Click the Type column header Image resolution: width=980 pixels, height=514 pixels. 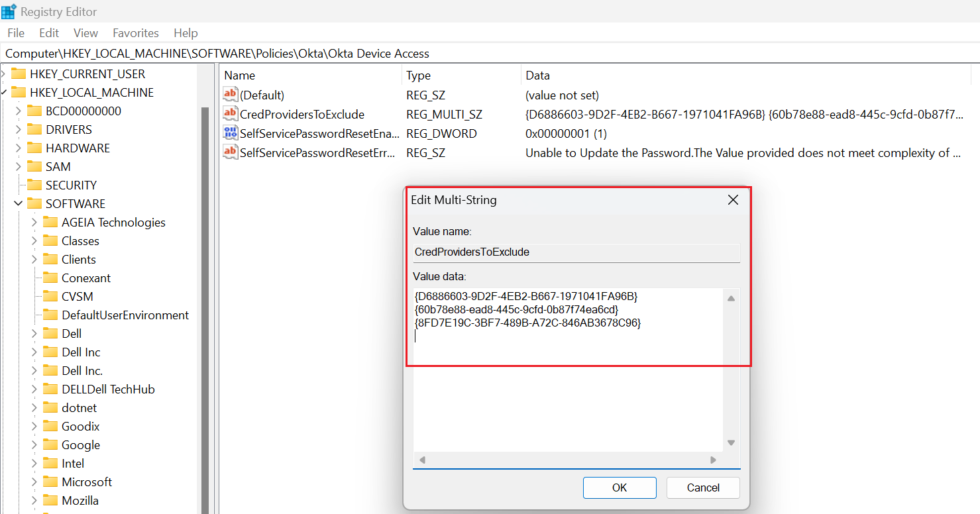click(x=462, y=76)
